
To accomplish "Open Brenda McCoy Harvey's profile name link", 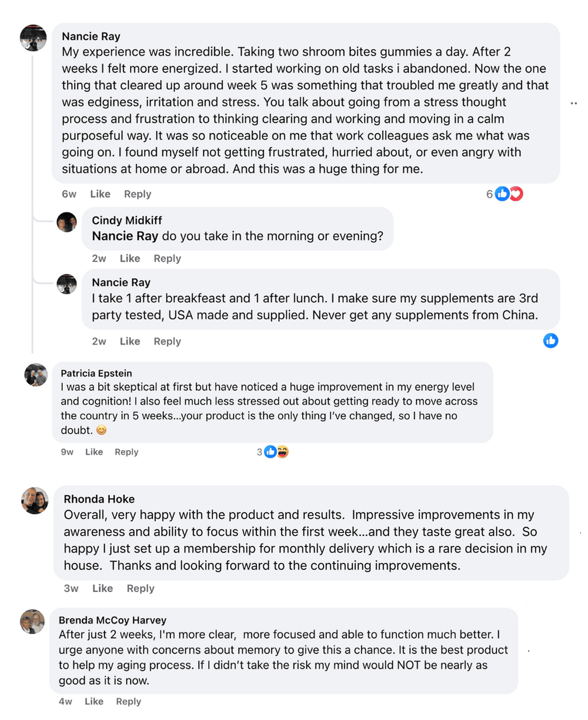I will coord(112,620).
